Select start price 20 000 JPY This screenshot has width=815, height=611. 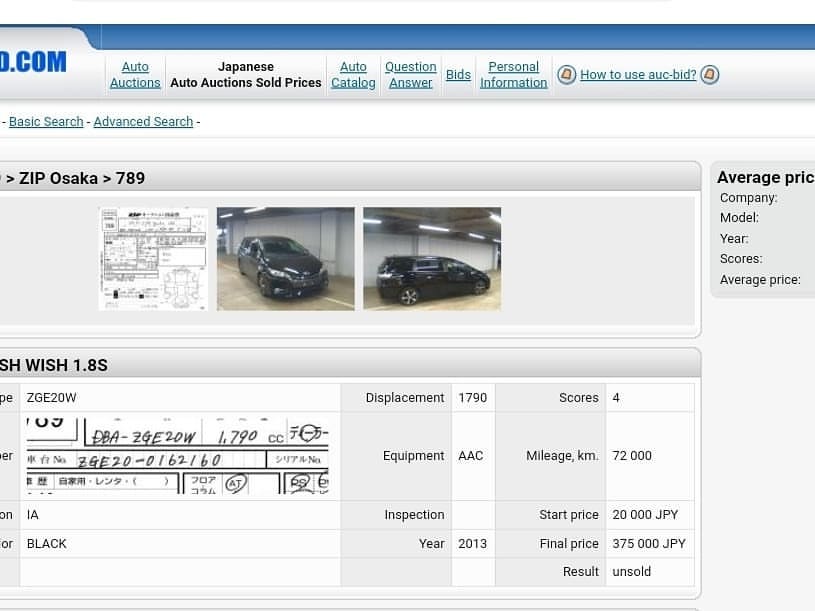pyautogui.click(x=645, y=515)
